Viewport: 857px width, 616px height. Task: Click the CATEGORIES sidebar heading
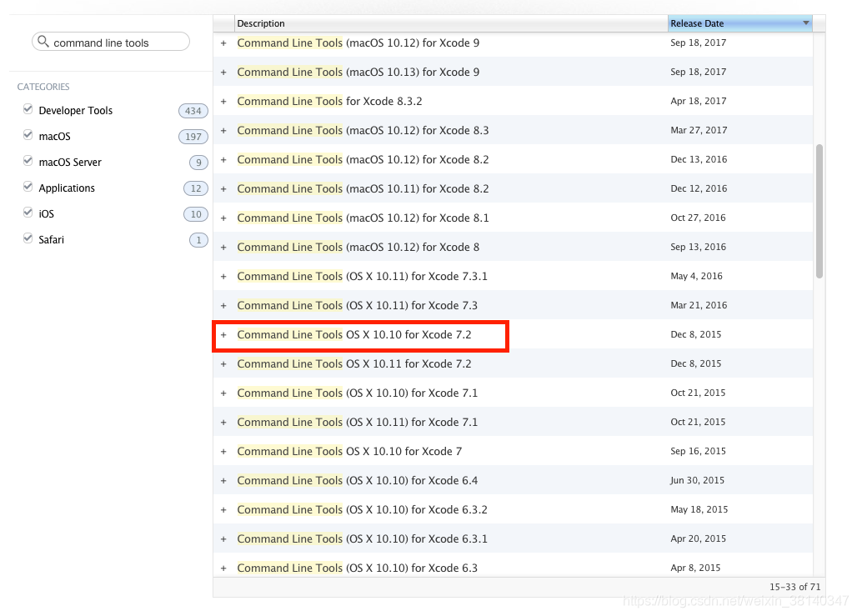pos(43,87)
